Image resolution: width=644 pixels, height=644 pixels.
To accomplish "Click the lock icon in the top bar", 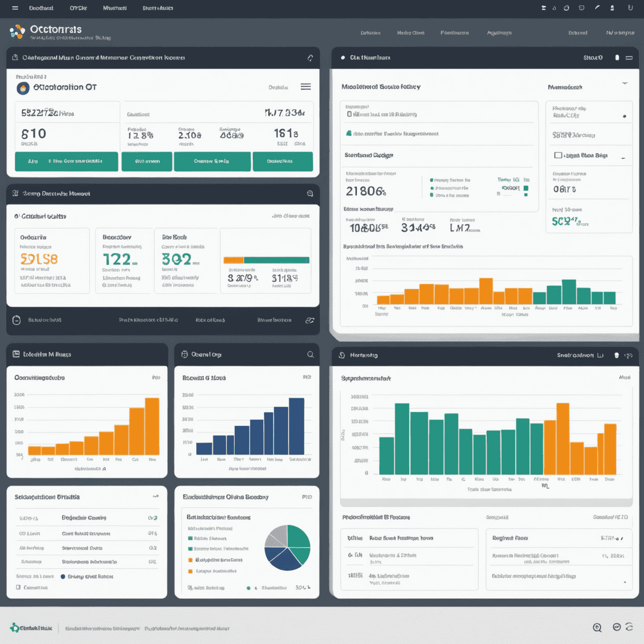I will click(x=612, y=8).
